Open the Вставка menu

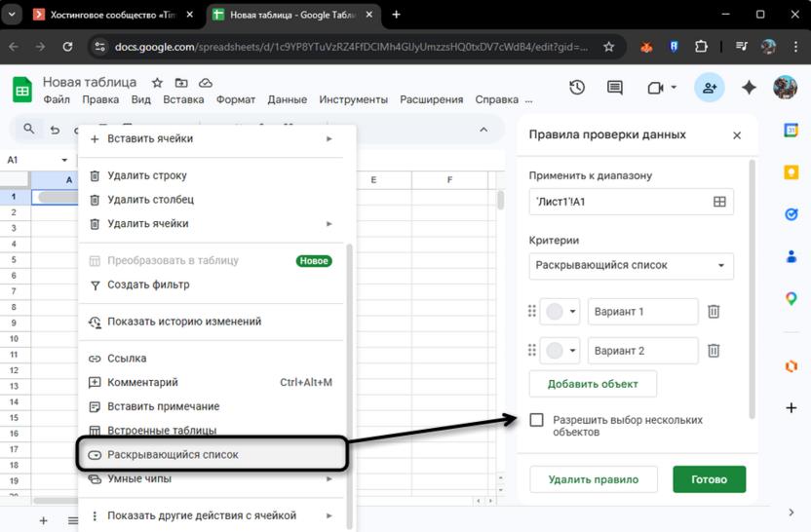point(183,99)
